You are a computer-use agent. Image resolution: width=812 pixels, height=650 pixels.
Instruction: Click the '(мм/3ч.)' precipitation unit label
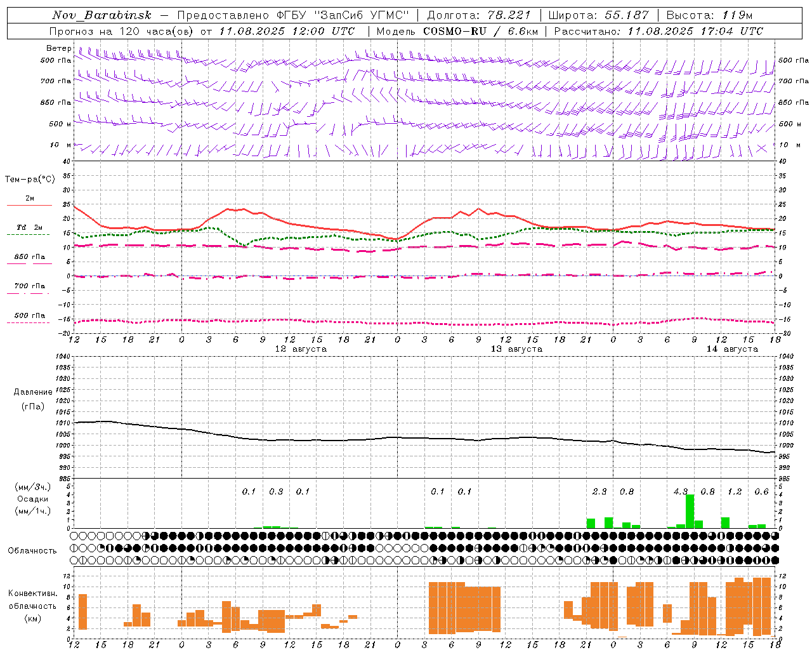tap(33, 487)
